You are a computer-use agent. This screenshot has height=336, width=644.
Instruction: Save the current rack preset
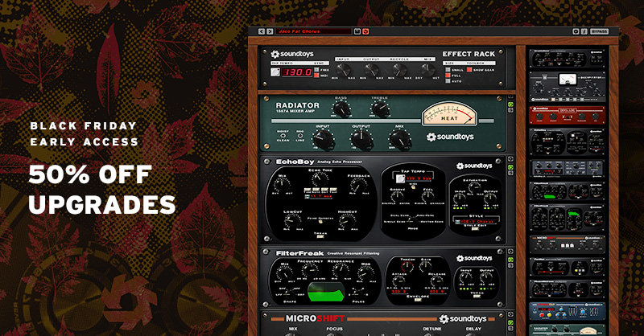point(357,31)
